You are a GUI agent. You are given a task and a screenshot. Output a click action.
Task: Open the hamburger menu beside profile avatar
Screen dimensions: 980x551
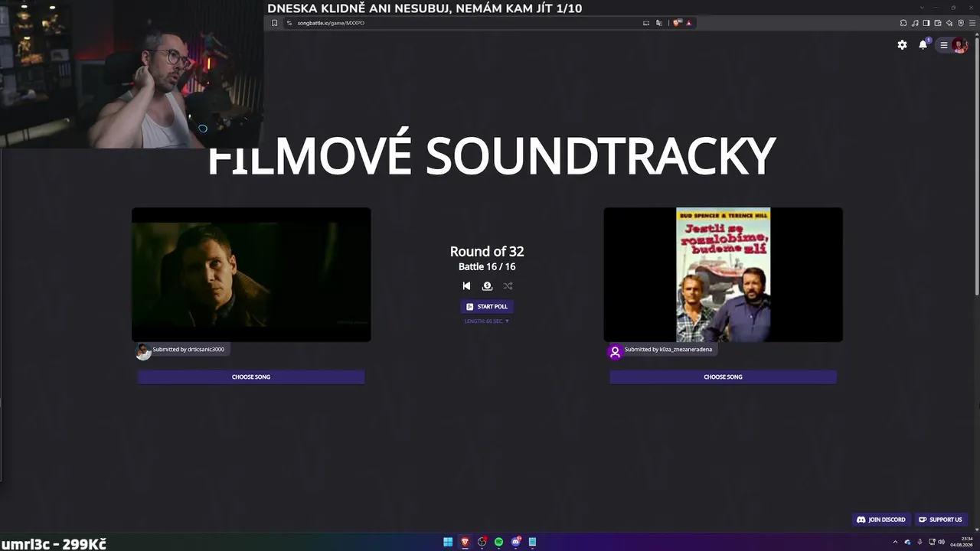(944, 45)
